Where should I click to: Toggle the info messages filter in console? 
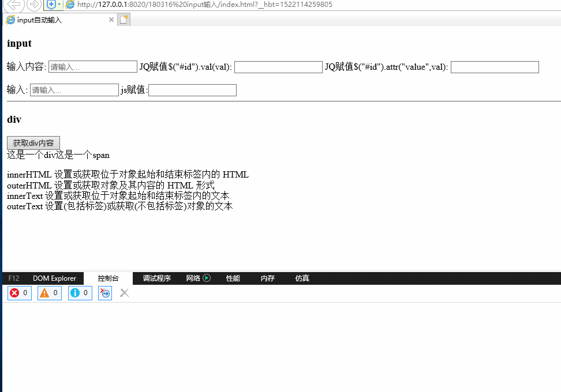coord(80,293)
